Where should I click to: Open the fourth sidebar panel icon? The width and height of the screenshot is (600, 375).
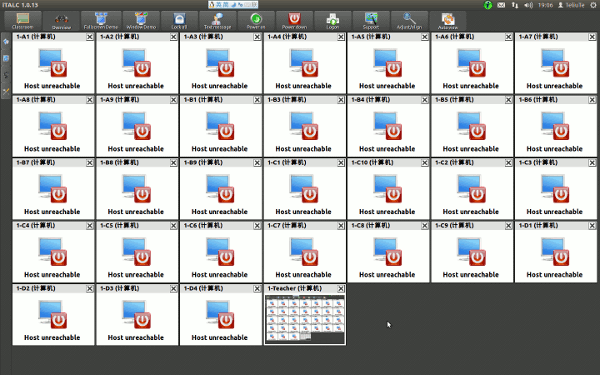click(6, 91)
